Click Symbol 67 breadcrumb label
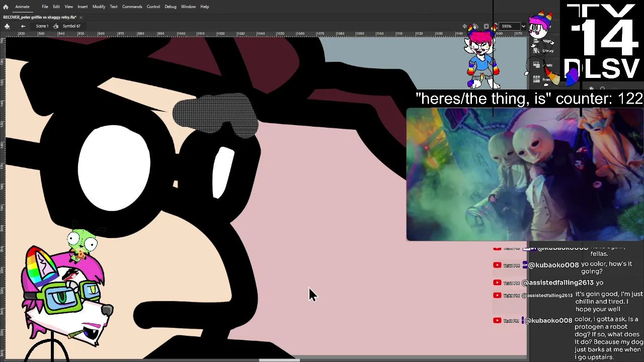 click(71, 26)
